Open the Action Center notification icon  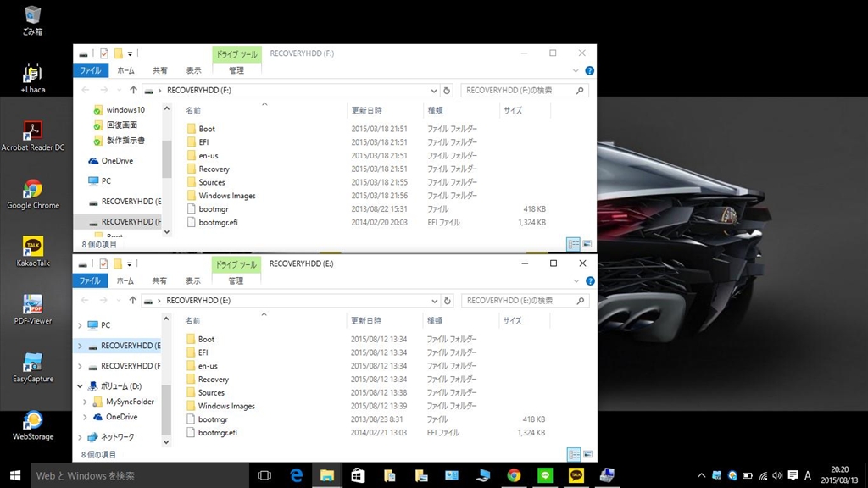(x=793, y=475)
